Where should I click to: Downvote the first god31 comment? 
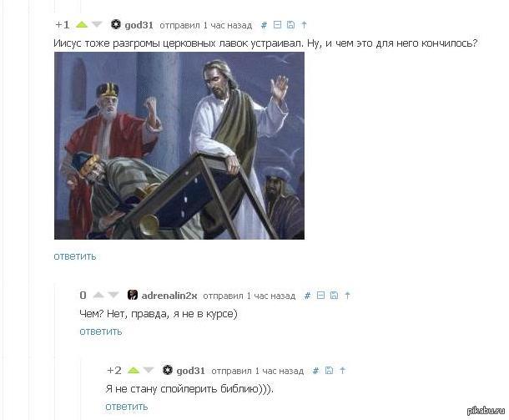tap(97, 25)
